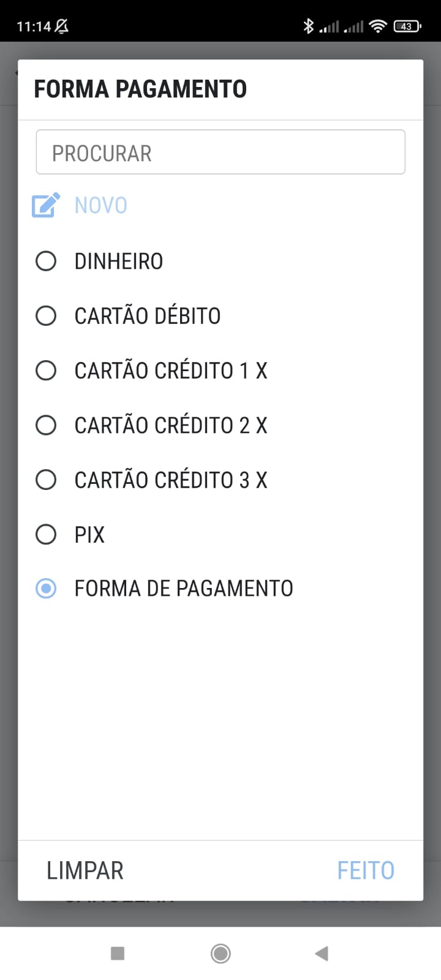
Task: Choose the CARTÃO DÉBITO radio option
Action: click(46, 316)
